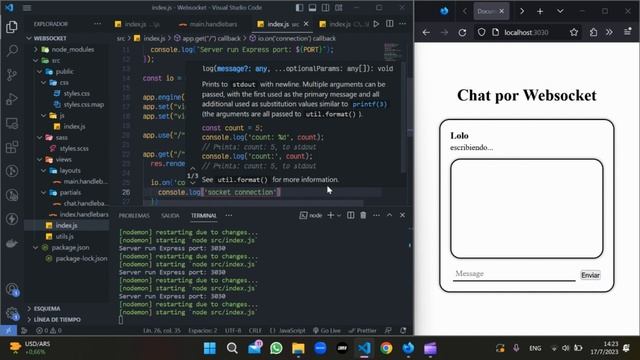
Task: Close the browser Document tab
Action: [x=502, y=11]
